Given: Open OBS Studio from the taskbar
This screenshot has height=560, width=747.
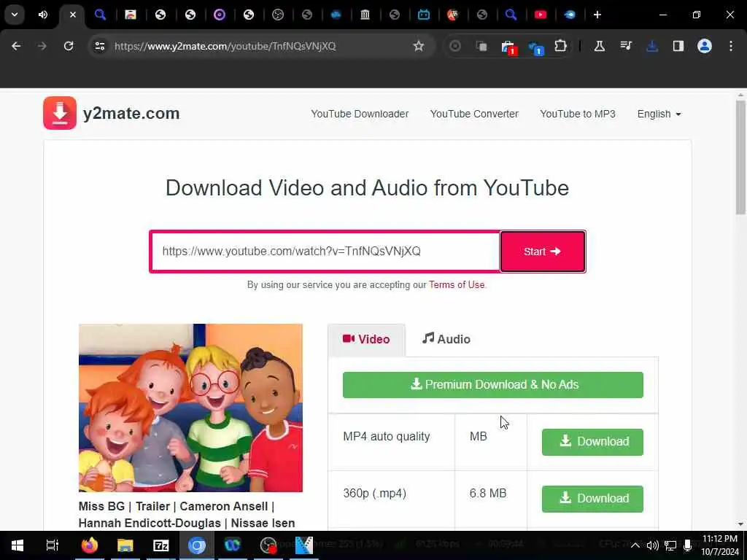Looking at the screenshot, I should coord(268,545).
